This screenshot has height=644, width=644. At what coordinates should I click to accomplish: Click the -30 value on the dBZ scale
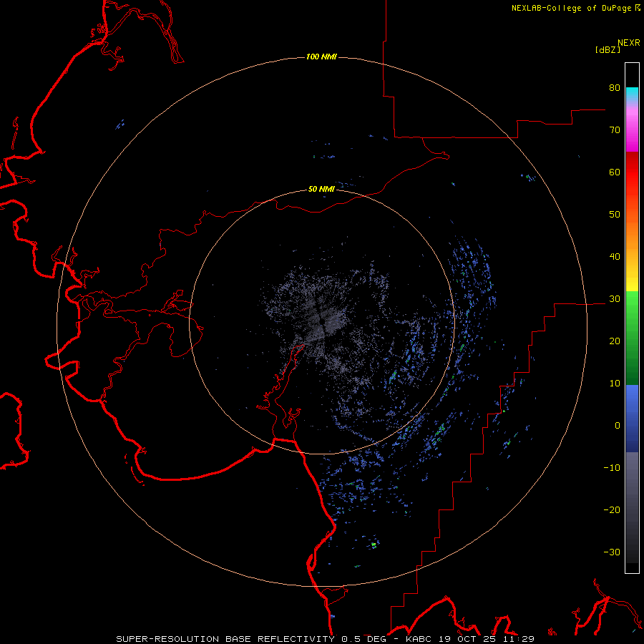coord(612,552)
